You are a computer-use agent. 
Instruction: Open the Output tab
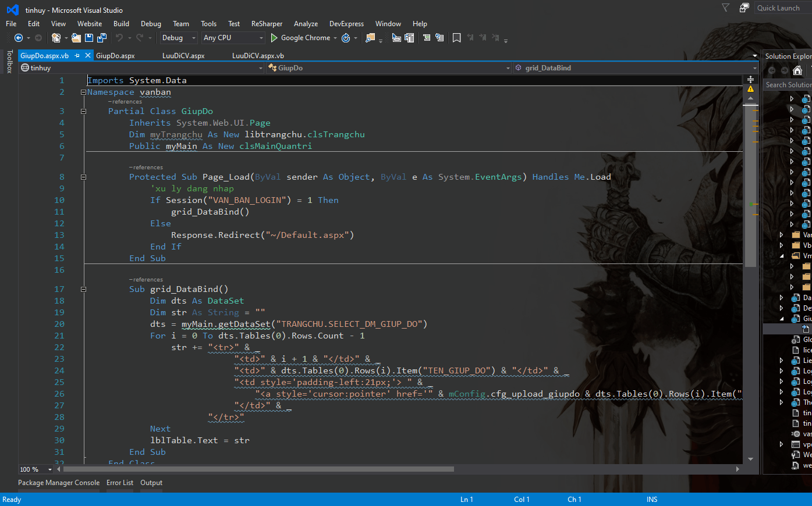pos(151,483)
